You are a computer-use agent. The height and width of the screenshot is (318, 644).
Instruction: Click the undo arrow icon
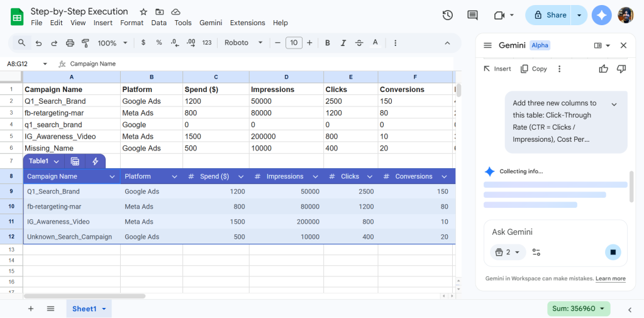pos(38,43)
